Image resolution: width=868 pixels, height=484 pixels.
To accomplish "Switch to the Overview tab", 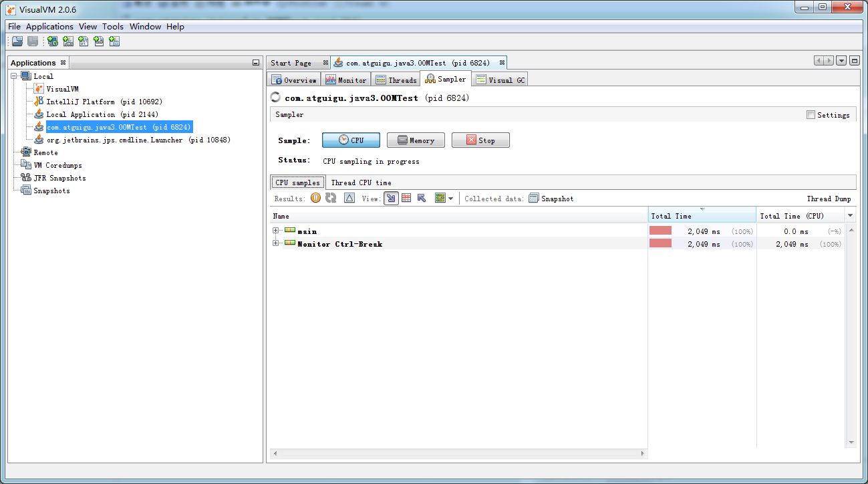I will pos(293,80).
